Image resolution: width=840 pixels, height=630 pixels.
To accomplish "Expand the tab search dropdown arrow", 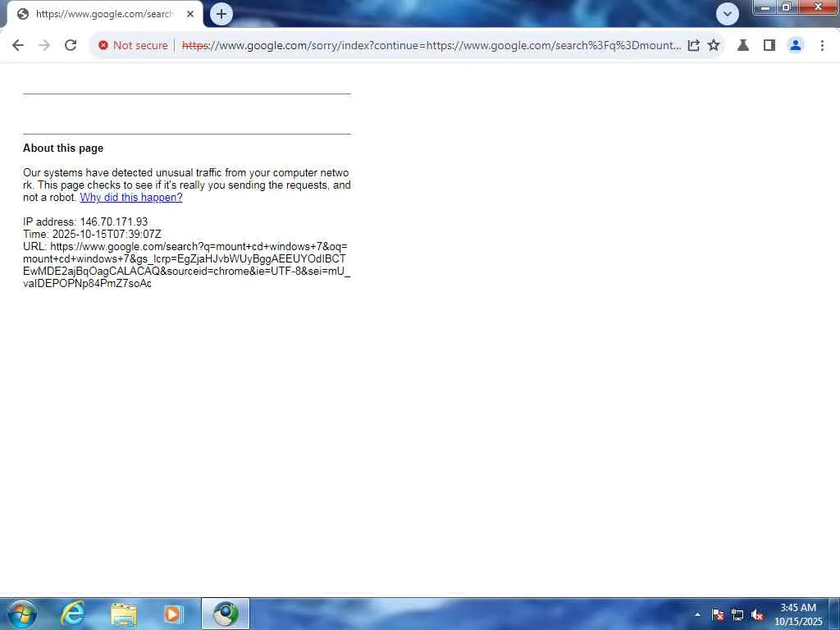I will 728,14.
